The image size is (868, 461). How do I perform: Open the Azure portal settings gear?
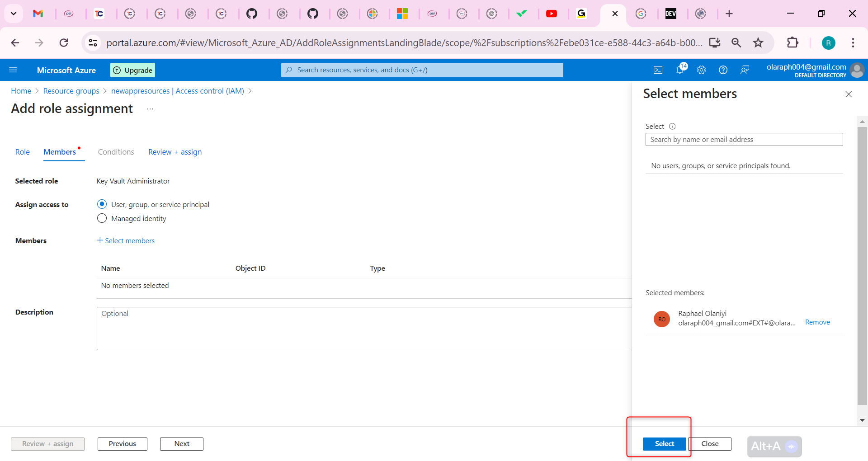click(x=702, y=70)
